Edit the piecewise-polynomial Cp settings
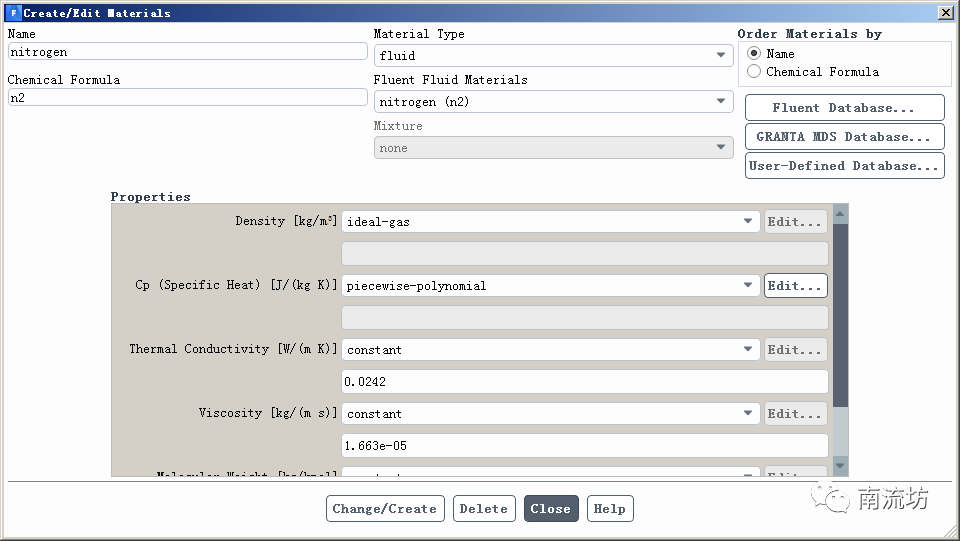Screen dimensions: 960x541 pyautogui.click(x=795, y=286)
